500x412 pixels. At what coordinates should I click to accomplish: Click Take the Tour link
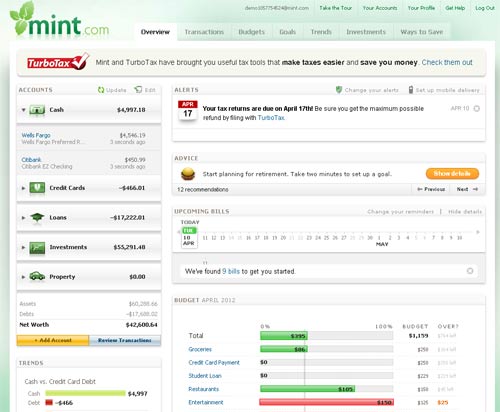[335, 8]
